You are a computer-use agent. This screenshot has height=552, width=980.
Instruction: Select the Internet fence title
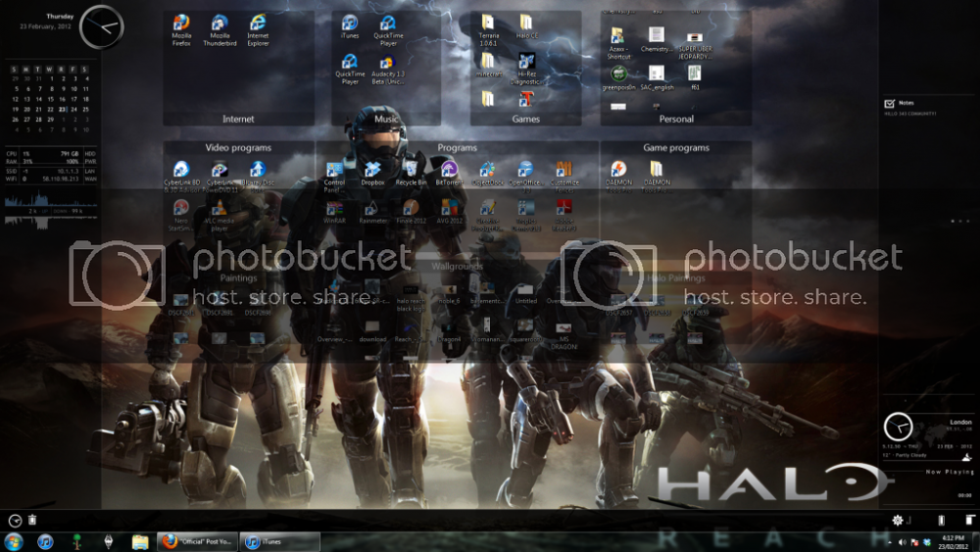[x=238, y=119]
